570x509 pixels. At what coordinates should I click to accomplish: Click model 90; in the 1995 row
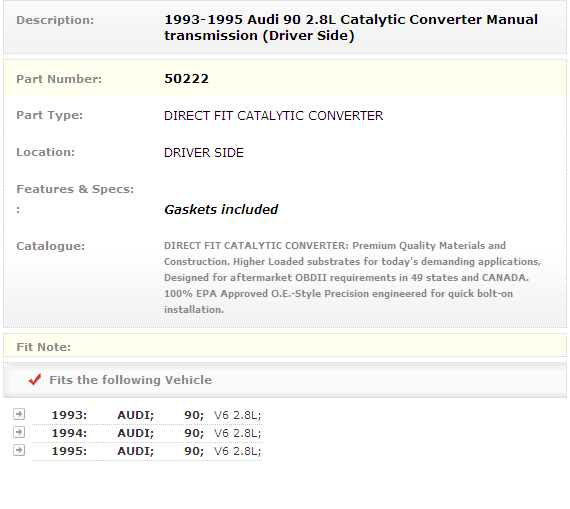point(194,451)
